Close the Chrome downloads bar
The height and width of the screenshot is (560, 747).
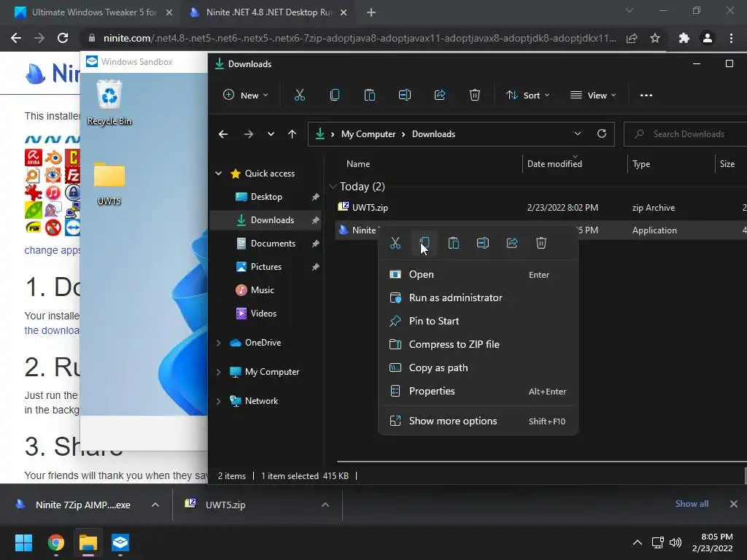pyautogui.click(x=734, y=504)
